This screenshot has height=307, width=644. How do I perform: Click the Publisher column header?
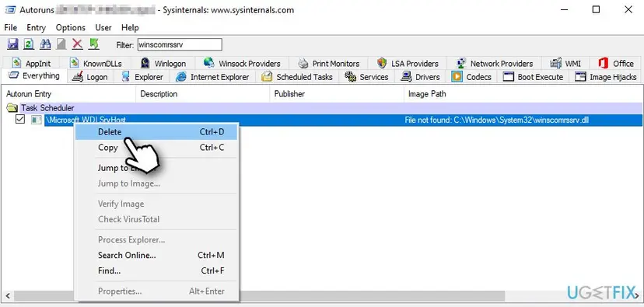[x=337, y=94]
